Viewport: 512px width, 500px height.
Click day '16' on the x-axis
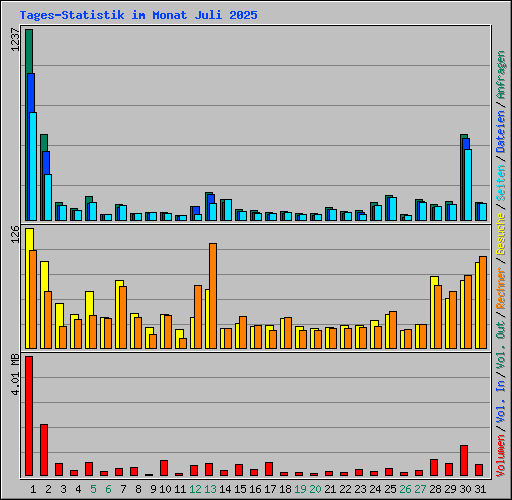(255, 489)
